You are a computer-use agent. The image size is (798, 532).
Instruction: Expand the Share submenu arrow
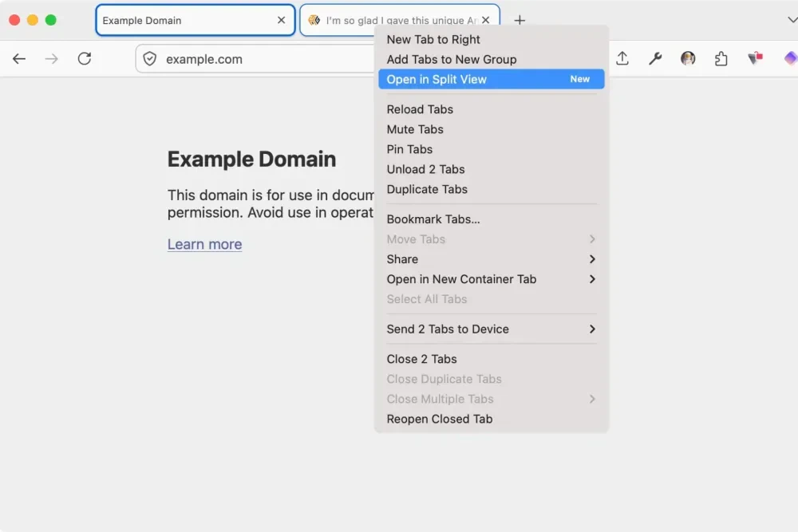point(592,259)
